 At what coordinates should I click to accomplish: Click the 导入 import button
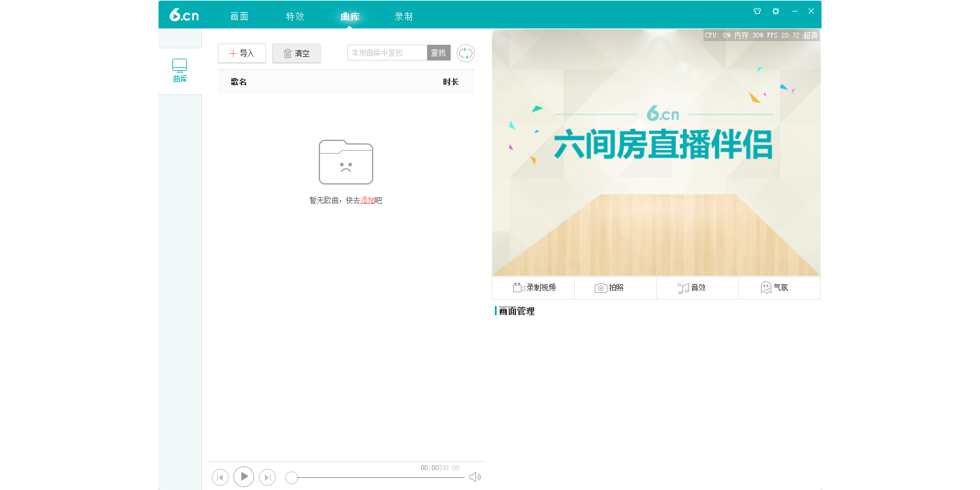coord(242,53)
